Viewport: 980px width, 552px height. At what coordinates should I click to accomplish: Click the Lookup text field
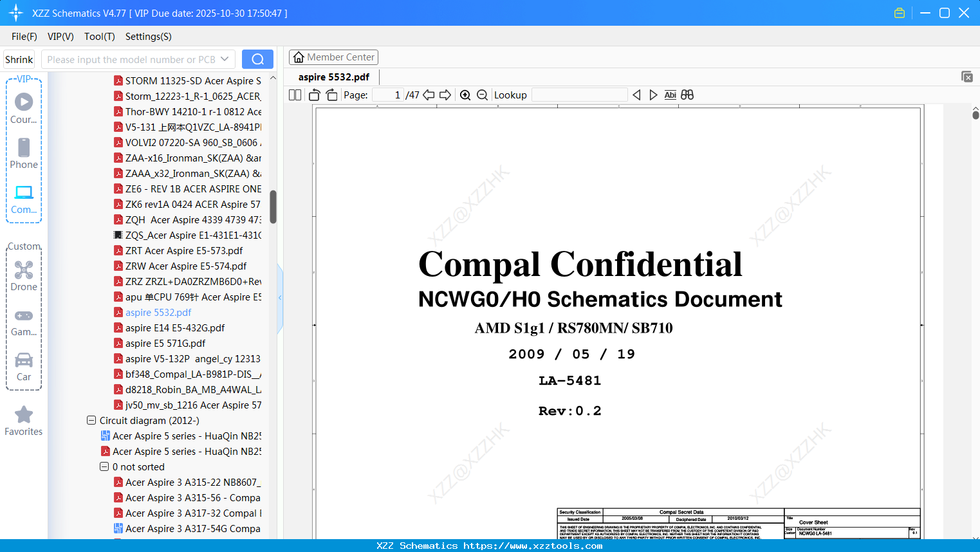click(x=580, y=95)
